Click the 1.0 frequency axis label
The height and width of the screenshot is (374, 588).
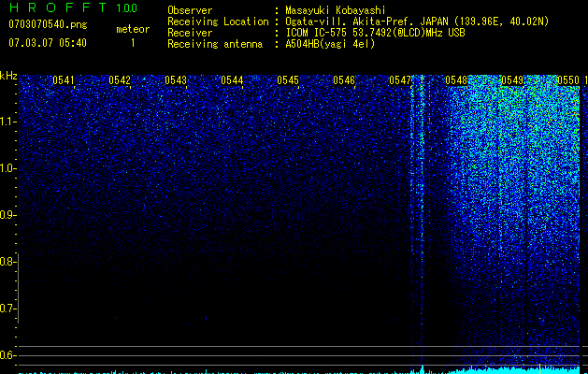7,168
